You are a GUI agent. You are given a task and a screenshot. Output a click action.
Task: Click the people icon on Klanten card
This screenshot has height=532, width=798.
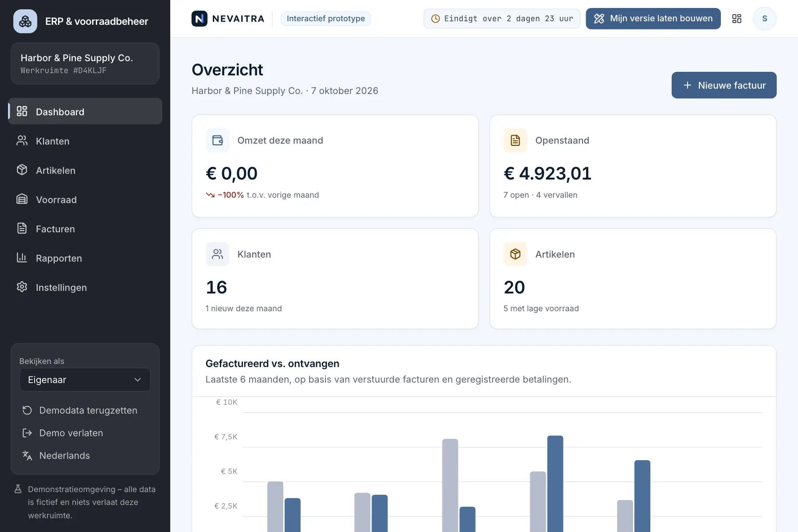218,254
